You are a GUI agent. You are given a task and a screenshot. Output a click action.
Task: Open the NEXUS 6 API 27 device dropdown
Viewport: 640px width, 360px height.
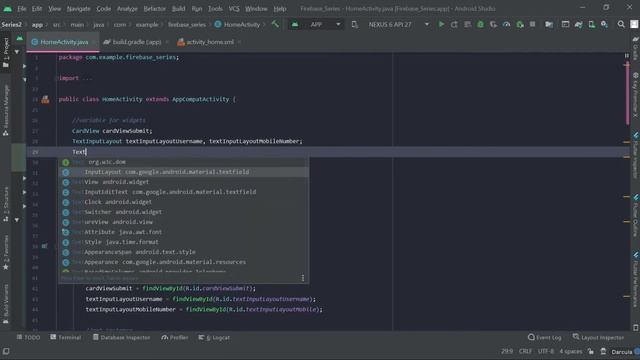tap(399, 24)
